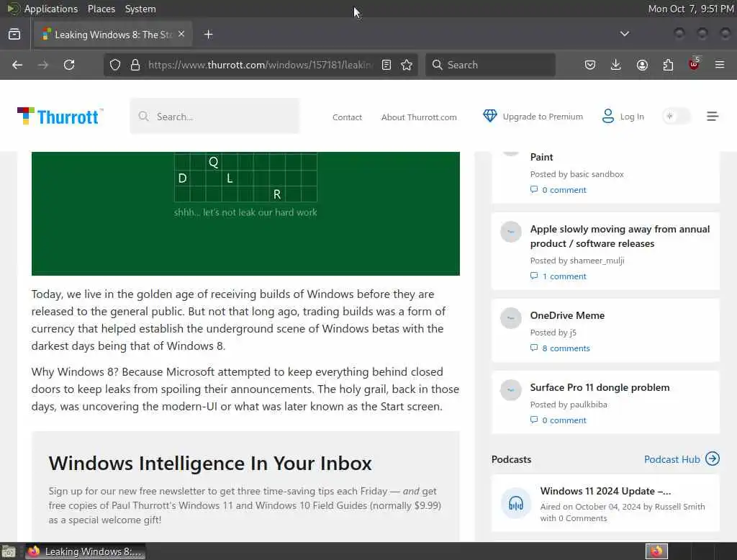
Task: Go back using the browser back arrow
Action: (x=17, y=65)
